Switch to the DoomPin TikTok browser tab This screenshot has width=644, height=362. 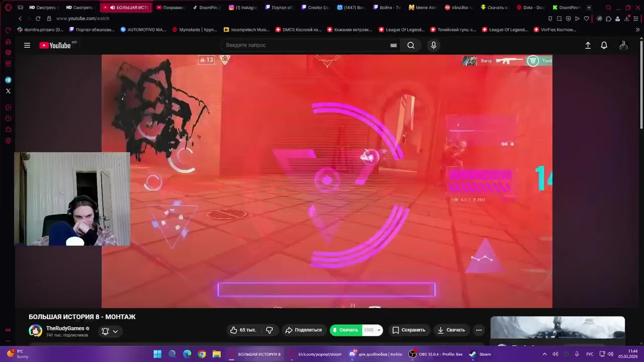207,8
